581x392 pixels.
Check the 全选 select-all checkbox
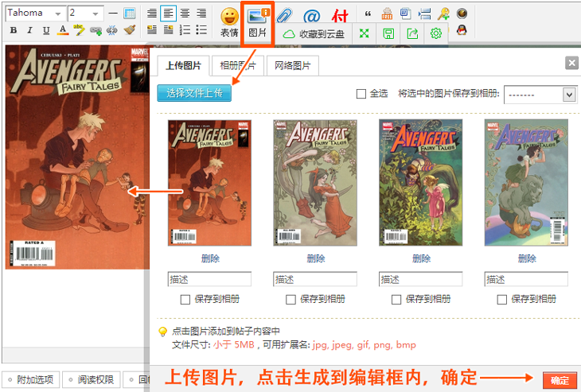click(x=361, y=94)
